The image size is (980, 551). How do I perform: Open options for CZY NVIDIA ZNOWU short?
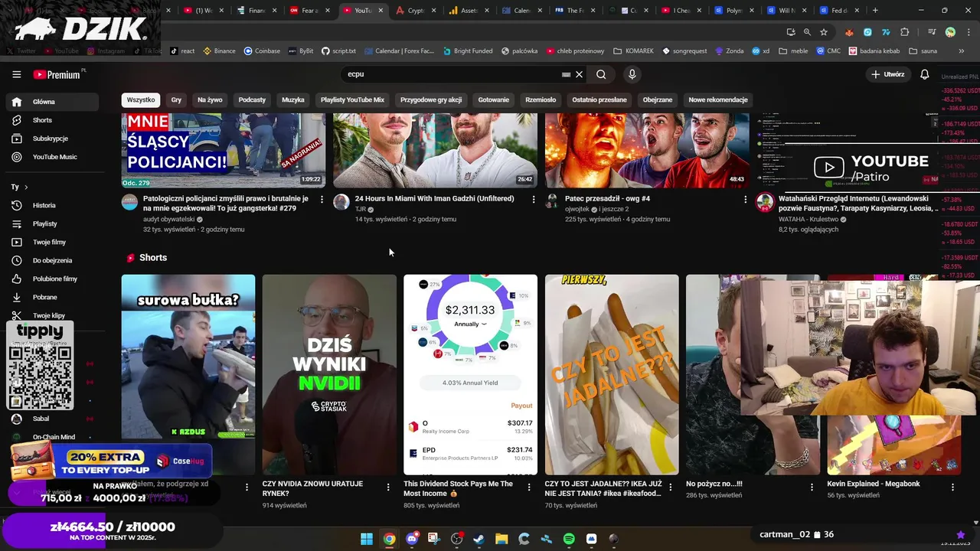(388, 487)
